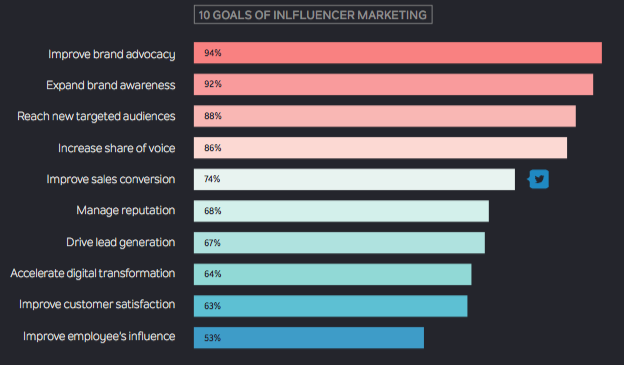
Task: Click the 10 Goals of Influencer Marketing title
Action: pos(313,15)
